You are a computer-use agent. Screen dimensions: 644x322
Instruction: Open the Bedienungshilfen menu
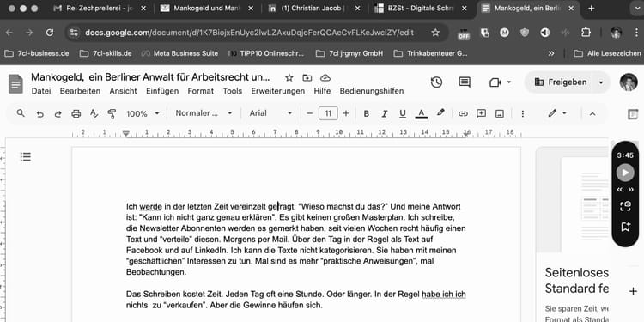pyautogui.click(x=372, y=91)
